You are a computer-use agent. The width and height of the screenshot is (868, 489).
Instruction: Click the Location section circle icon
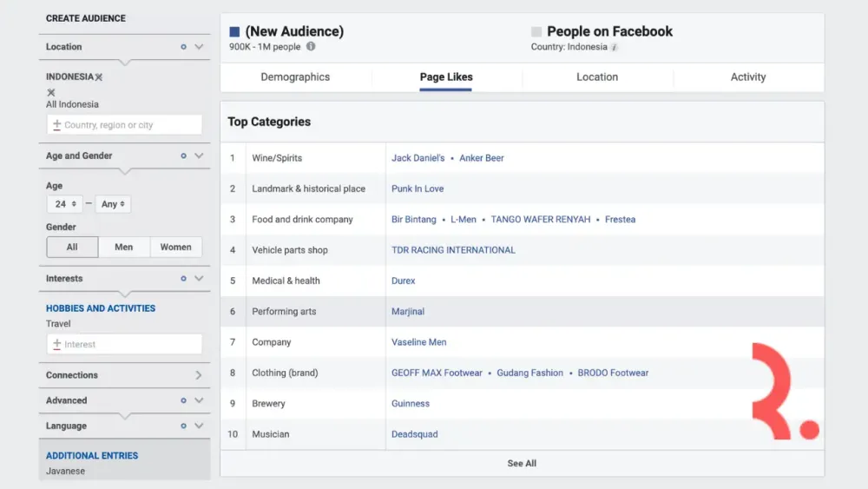[x=183, y=47]
